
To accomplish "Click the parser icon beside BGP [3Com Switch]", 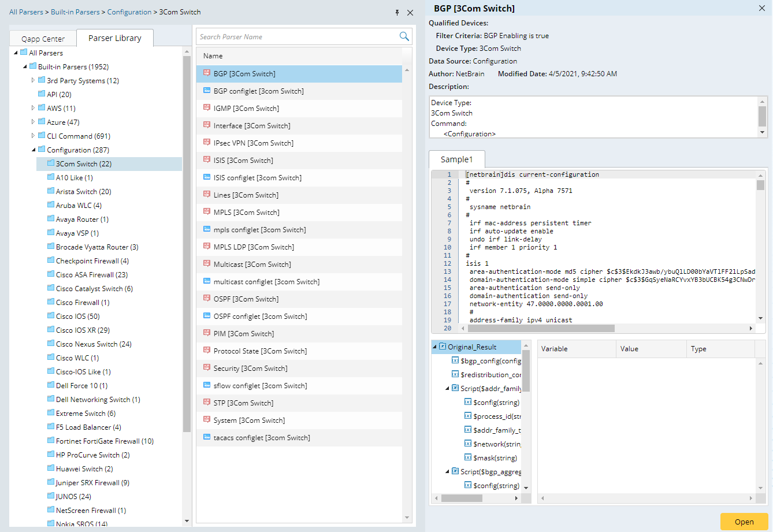I will (x=207, y=73).
